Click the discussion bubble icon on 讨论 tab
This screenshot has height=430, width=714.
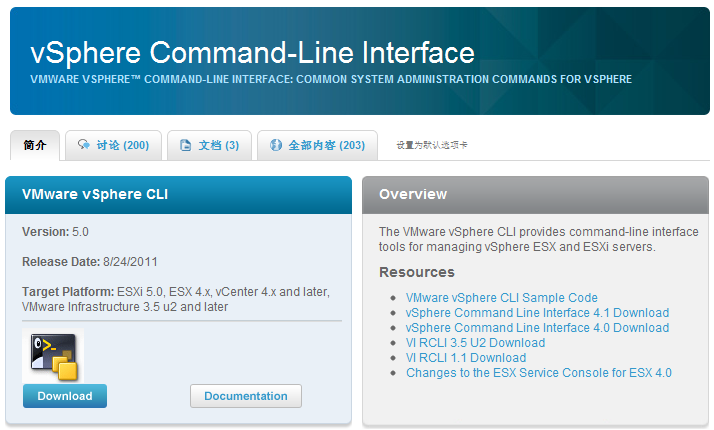[x=84, y=146]
